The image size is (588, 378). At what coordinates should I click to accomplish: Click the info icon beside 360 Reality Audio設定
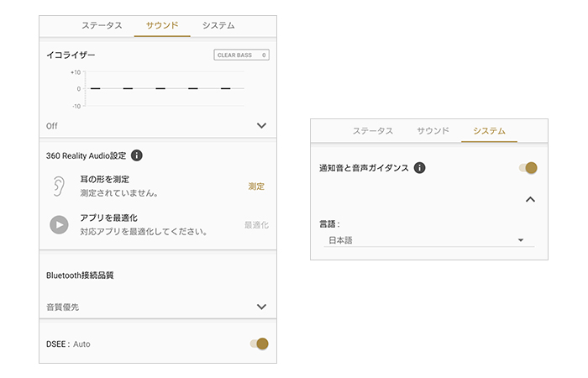(x=137, y=155)
